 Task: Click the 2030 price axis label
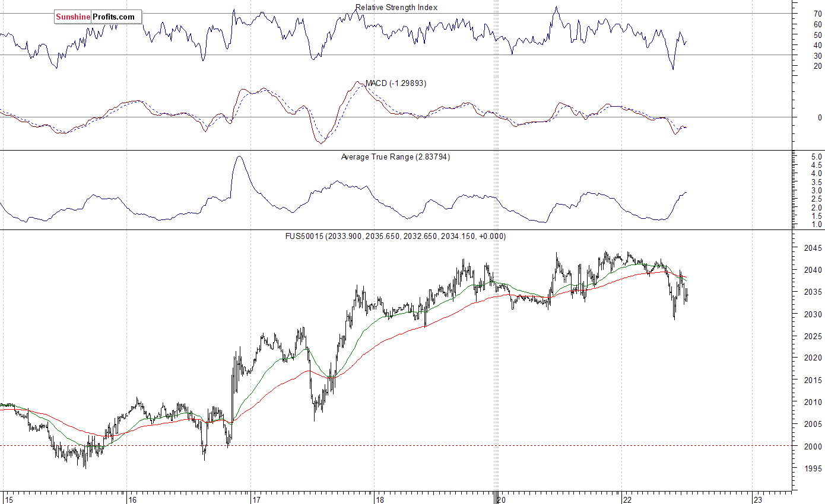pyautogui.click(x=814, y=314)
